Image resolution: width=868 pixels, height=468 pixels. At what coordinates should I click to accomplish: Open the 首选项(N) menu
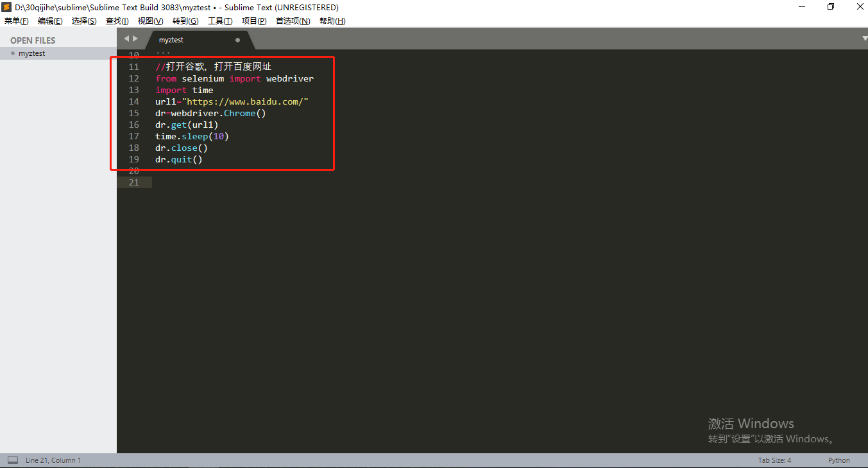click(x=293, y=21)
